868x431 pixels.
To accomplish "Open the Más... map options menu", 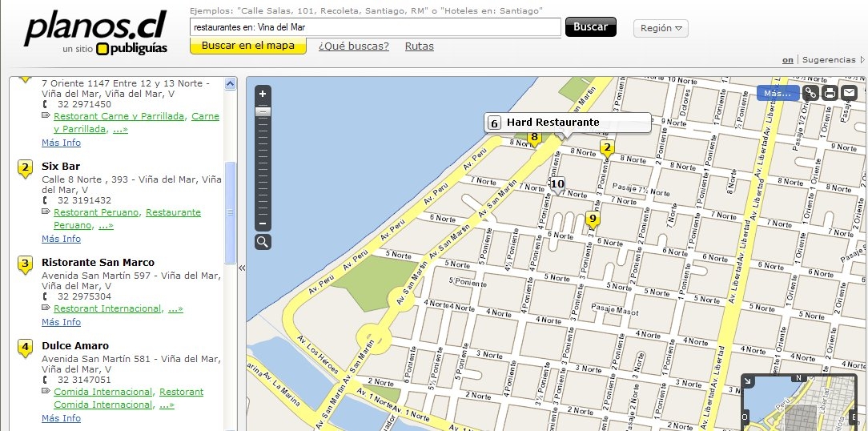I will (x=777, y=93).
